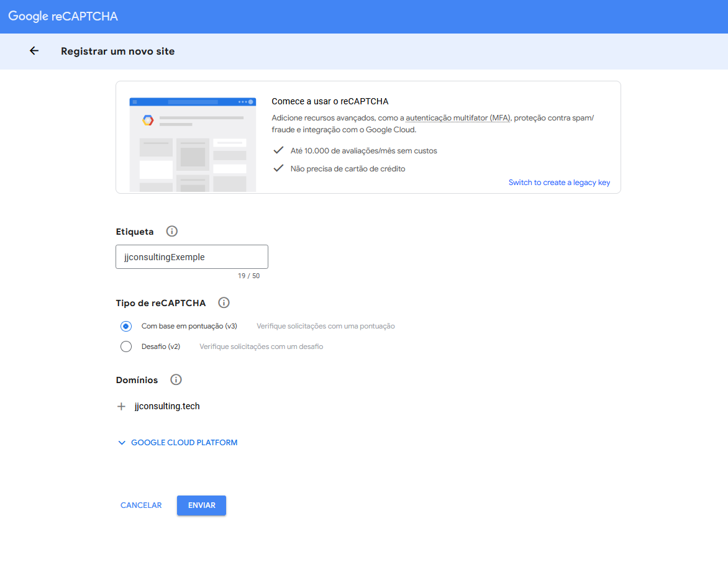Submit with the ENVIAR button
Viewport: 728px width, 575px height.
[201, 505]
